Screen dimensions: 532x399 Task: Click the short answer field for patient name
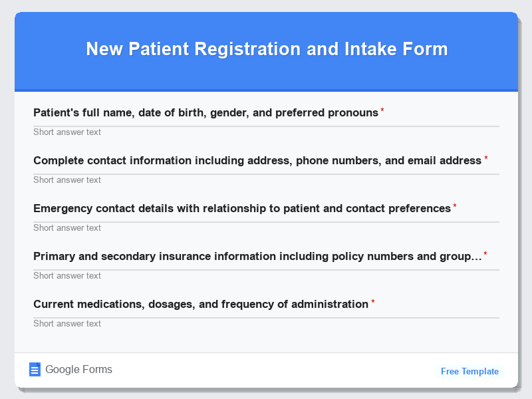pos(266,132)
